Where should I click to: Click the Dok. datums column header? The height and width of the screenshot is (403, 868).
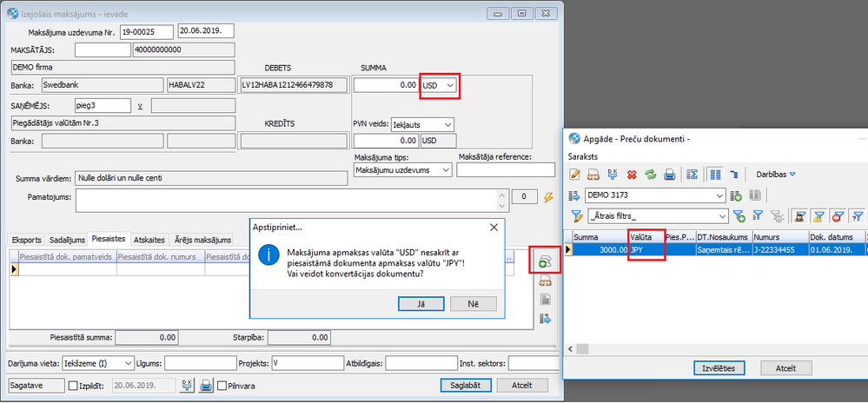click(836, 236)
